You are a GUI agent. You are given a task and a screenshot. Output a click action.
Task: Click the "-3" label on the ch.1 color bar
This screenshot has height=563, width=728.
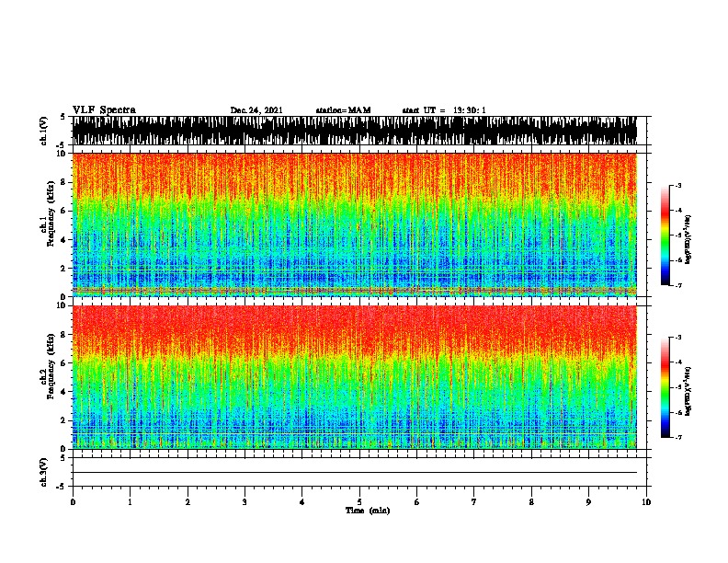coord(677,185)
